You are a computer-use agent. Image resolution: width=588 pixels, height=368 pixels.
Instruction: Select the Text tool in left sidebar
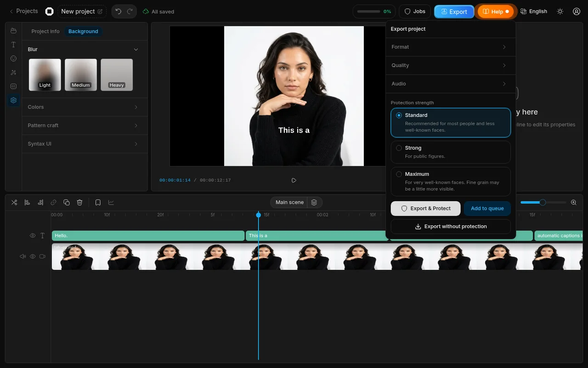(x=13, y=45)
